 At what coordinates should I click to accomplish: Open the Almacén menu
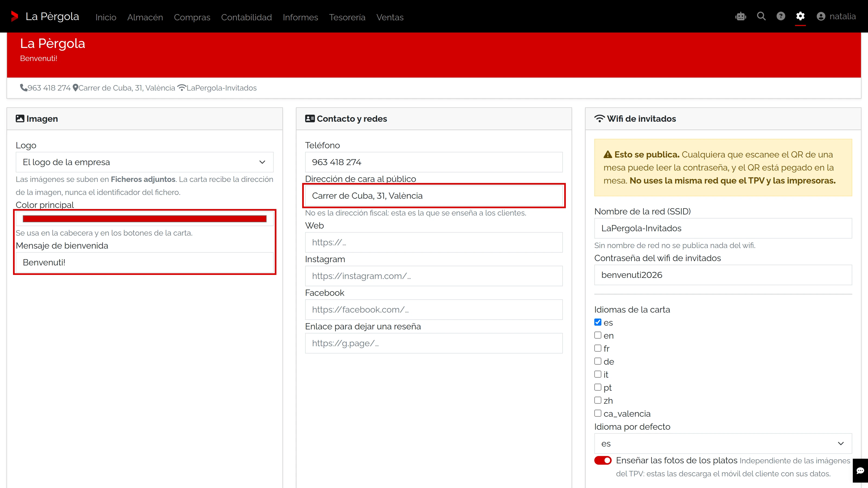pyautogui.click(x=145, y=17)
